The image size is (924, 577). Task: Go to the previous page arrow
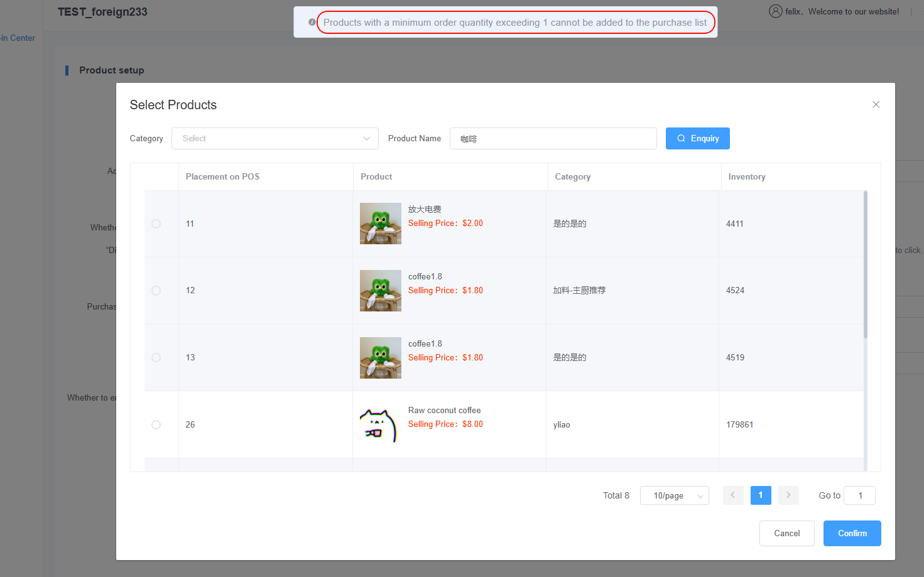(733, 495)
